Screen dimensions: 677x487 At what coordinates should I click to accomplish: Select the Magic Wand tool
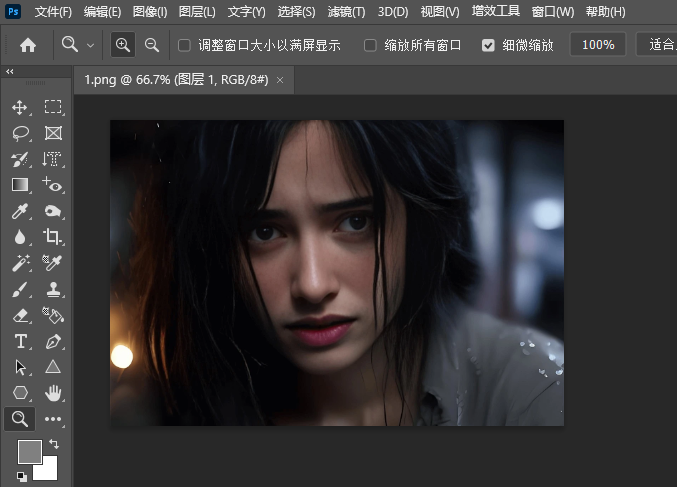coord(20,263)
